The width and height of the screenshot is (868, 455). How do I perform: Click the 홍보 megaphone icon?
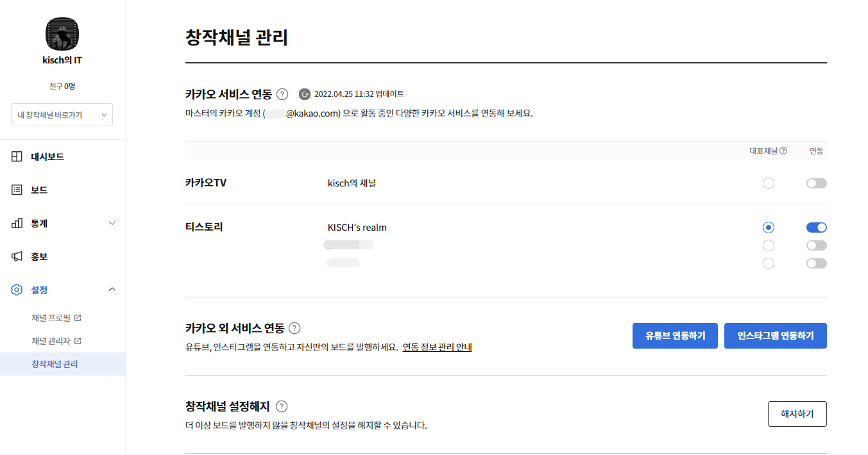click(17, 256)
